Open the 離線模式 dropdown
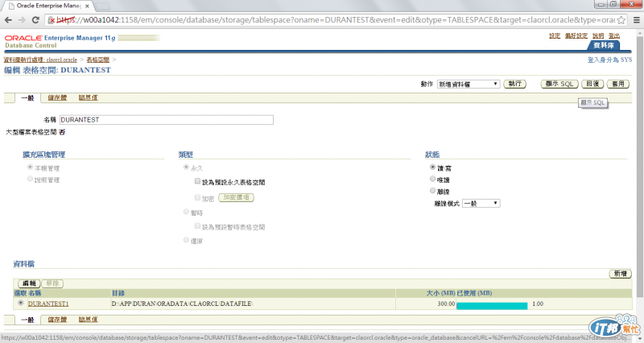This screenshot has width=644, height=343. pos(481,204)
